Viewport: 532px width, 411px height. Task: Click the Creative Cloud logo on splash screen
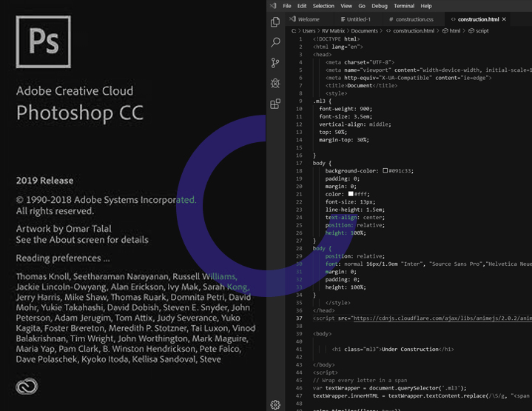pos(27,387)
